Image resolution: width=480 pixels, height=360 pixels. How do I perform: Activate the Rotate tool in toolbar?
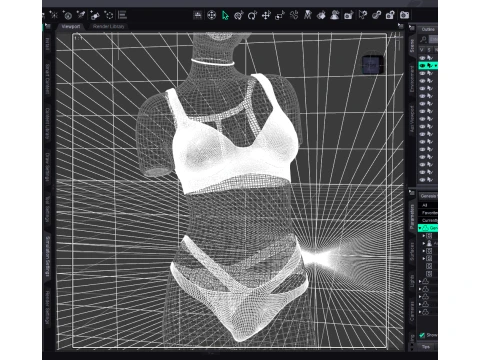[252, 15]
